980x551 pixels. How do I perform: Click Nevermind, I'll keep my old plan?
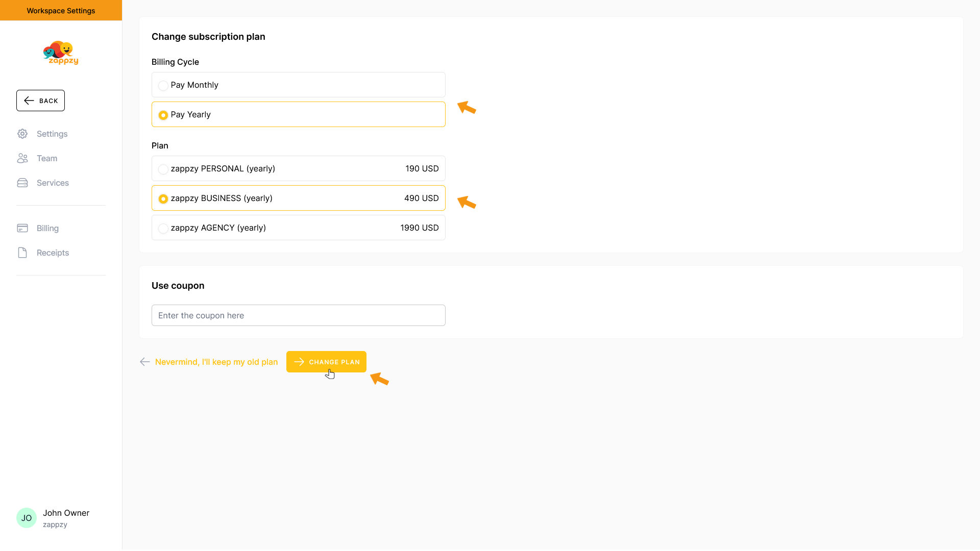[216, 362]
